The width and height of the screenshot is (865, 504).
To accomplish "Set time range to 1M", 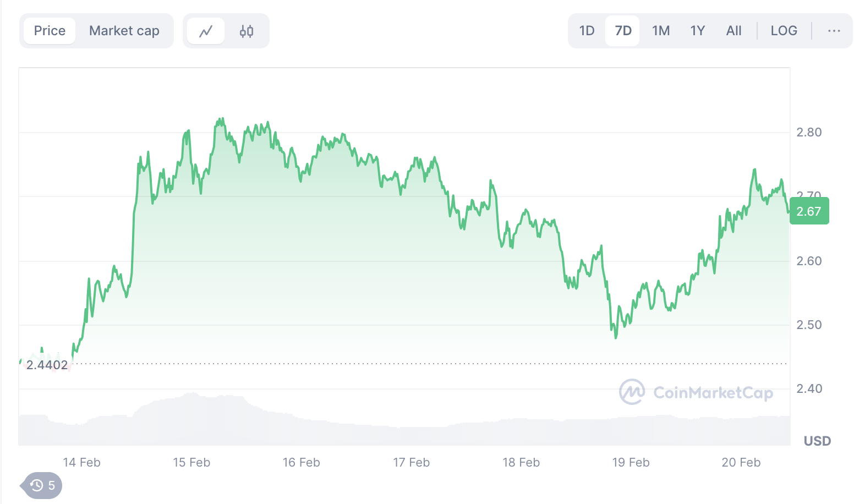I will [661, 31].
